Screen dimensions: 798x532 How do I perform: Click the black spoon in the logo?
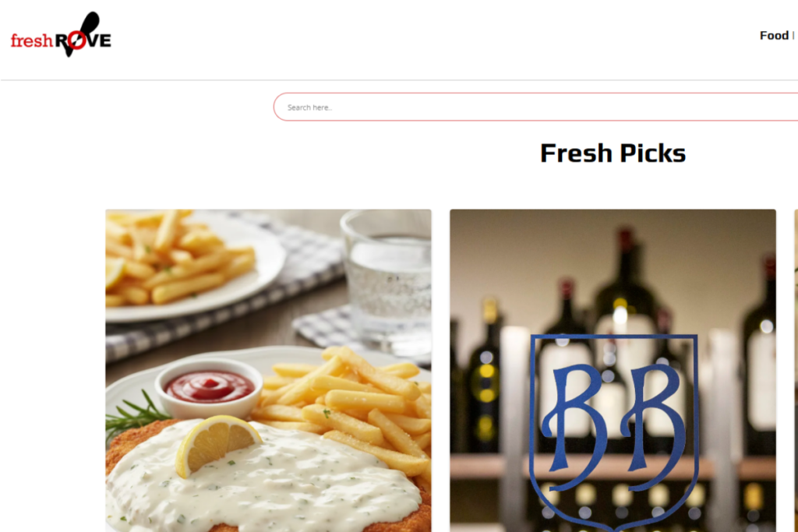click(83, 32)
